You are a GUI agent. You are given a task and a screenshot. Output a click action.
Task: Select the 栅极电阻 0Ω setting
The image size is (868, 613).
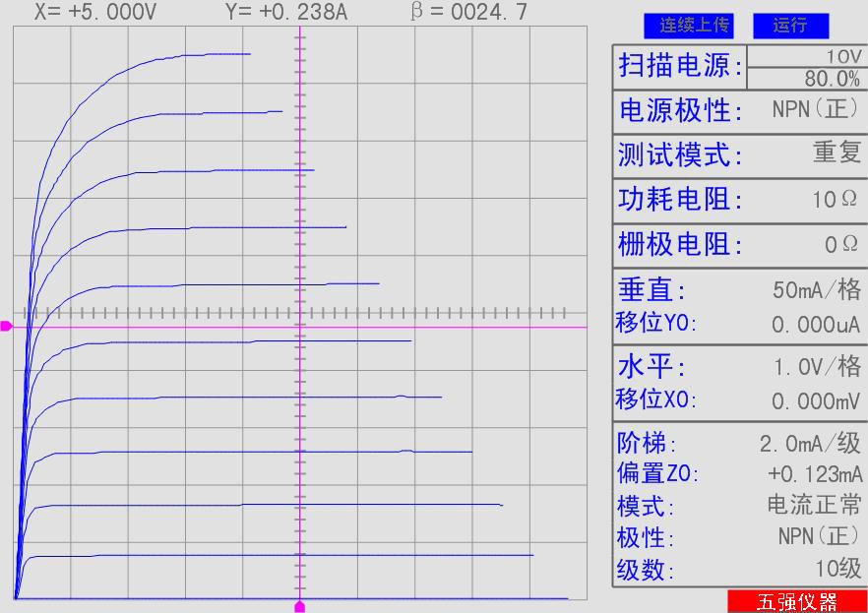[841, 243]
